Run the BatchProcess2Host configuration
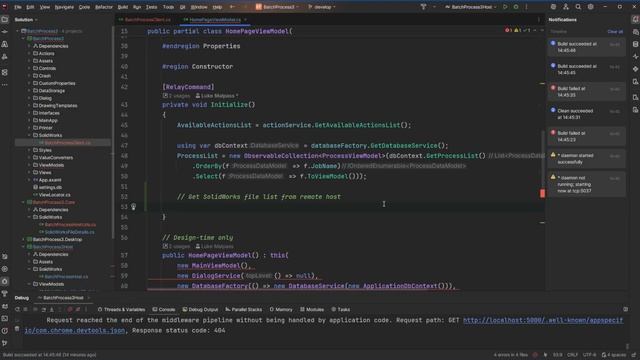The image size is (640, 360). pyautogui.click(x=505, y=7)
